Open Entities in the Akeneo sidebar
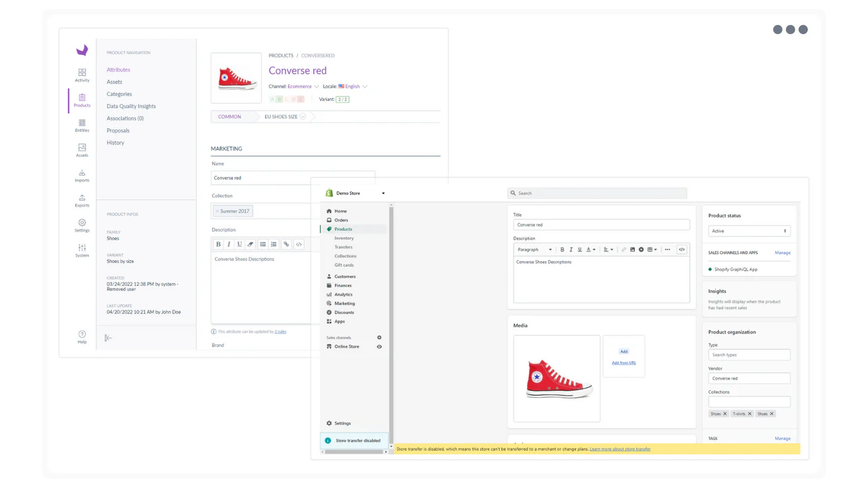 82,125
